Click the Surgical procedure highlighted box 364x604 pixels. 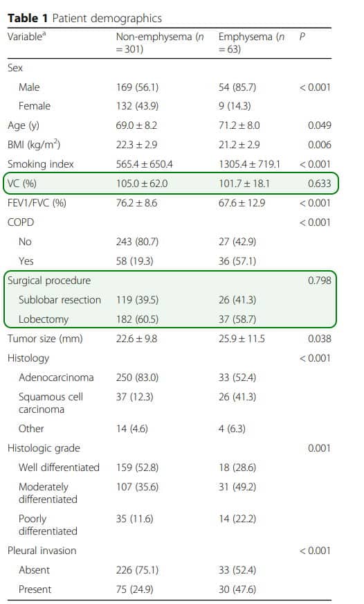pos(170,299)
